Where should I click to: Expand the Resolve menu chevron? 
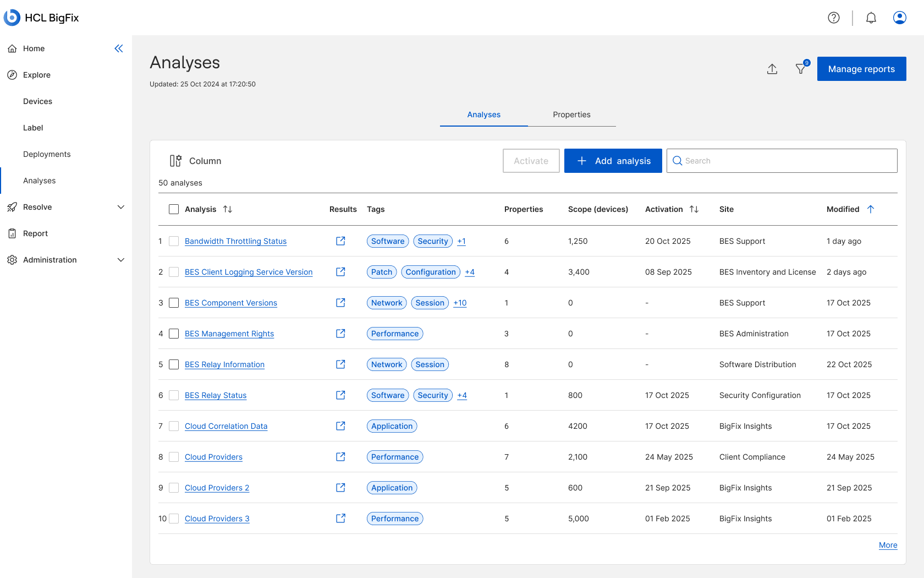click(x=121, y=207)
